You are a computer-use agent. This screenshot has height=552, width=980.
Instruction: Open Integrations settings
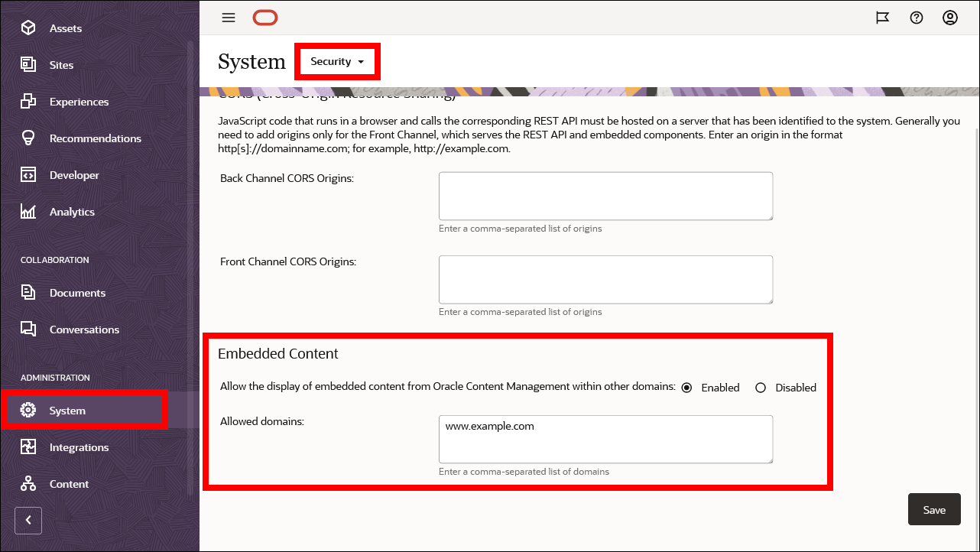coord(79,446)
